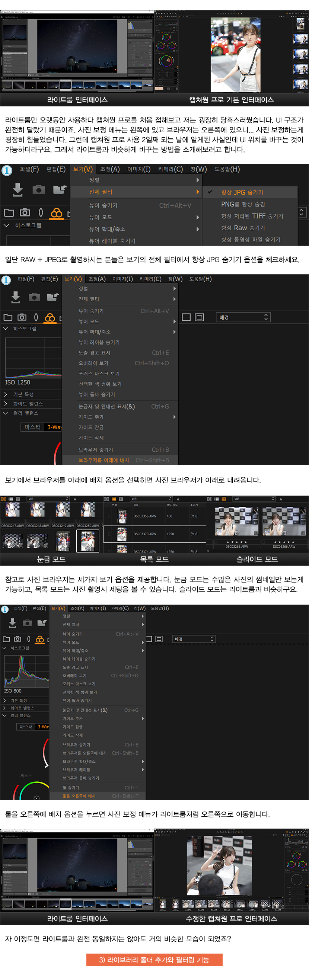
Task: Click export folder-arrow icon in JPG-filter screenshot
Action: [60, 189]
